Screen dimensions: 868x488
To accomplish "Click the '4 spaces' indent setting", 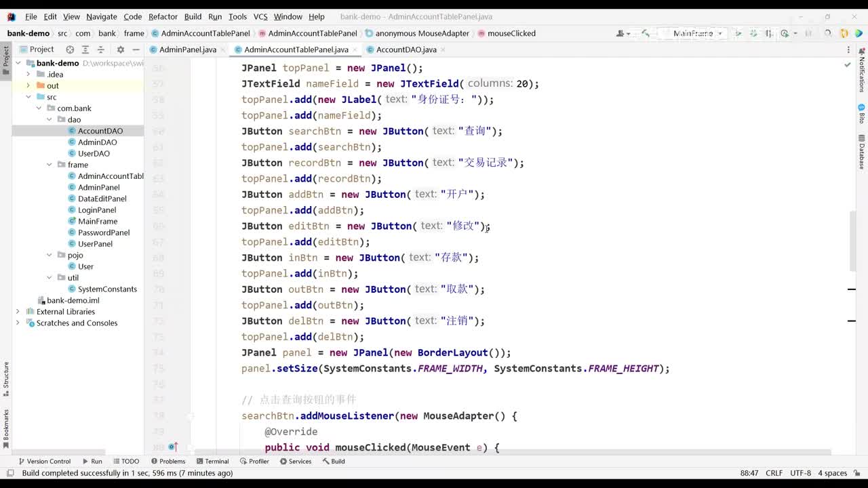I will pyautogui.click(x=833, y=473).
